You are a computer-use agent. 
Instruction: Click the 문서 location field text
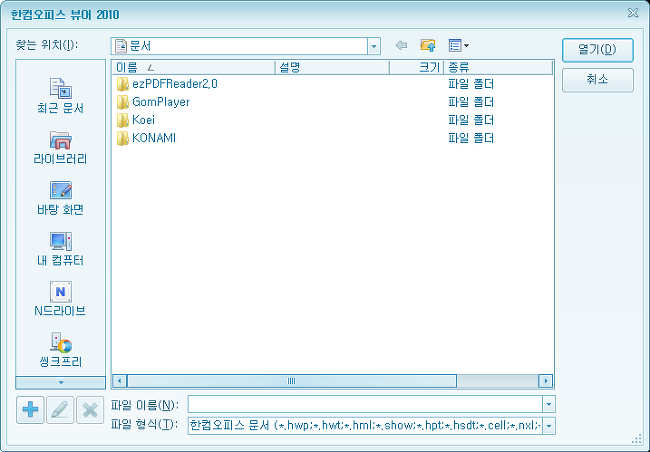(140, 46)
